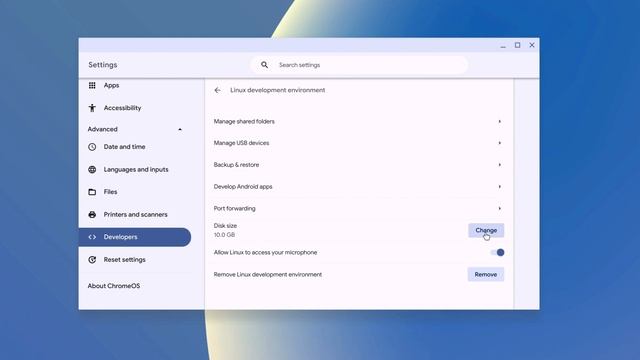Screen dimensions: 640x360
Task: Click the Apps grid icon in sidebar
Action: click(92, 85)
